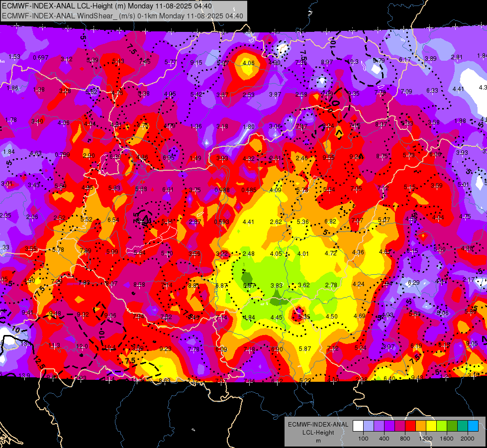Click the legend LCL-Height label

(x=318, y=433)
